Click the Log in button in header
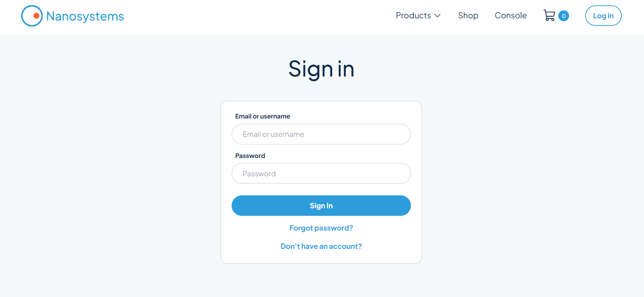644x297 pixels. 603,16
